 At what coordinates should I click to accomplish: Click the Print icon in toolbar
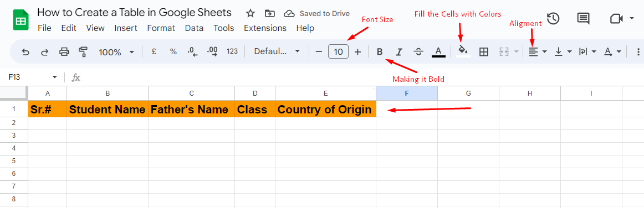pos(64,52)
